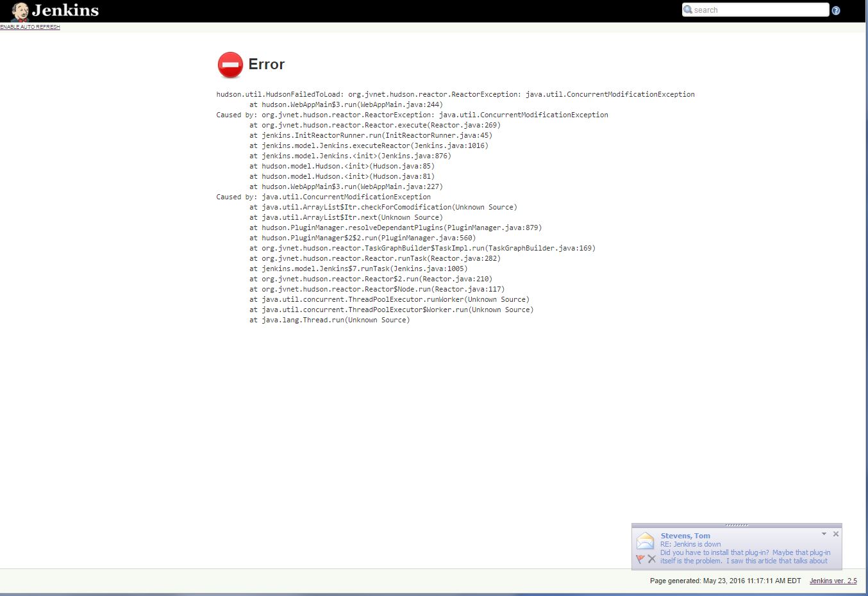Open the search help question-mark icon
This screenshot has height=596, width=868.
836,10
